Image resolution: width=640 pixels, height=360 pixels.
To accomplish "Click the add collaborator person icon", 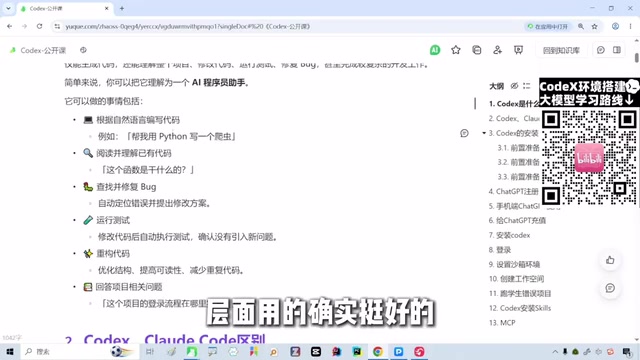I will 497,50.
